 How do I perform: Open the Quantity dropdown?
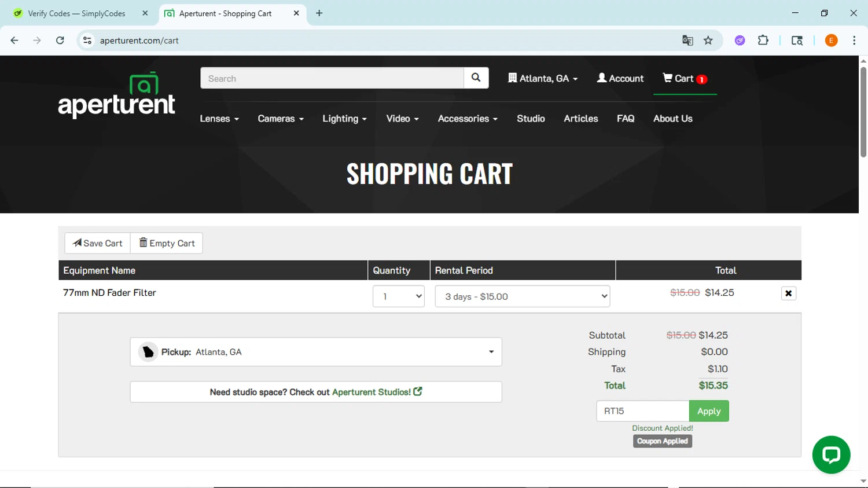point(399,296)
